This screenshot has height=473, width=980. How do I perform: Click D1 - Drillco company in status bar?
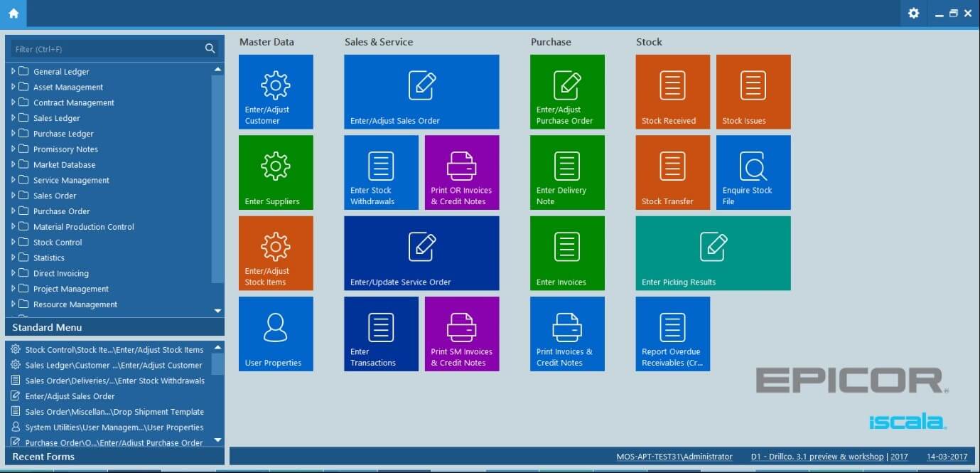(817, 457)
